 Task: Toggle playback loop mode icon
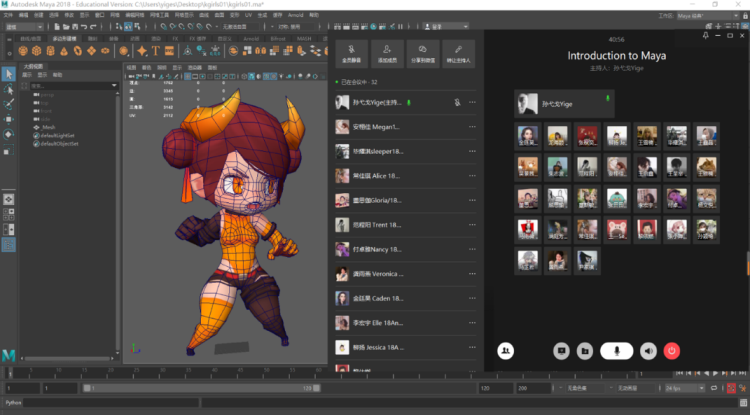pos(714,388)
